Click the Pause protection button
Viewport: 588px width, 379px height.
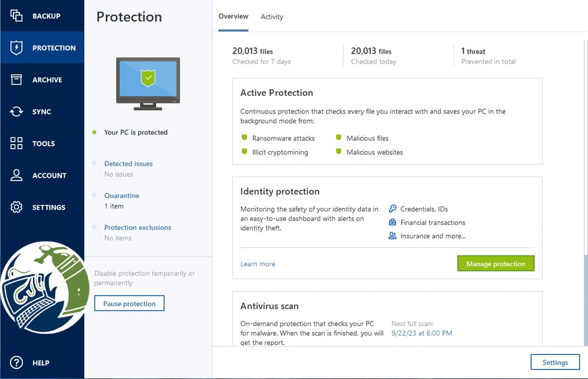[x=129, y=303]
